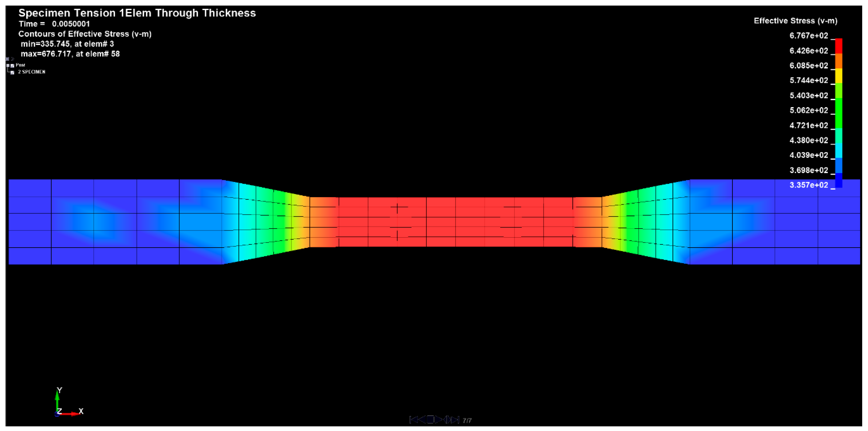This screenshot has width=868, height=431.
Task: Uncheck the Post checkbox
Action: point(13,66)
